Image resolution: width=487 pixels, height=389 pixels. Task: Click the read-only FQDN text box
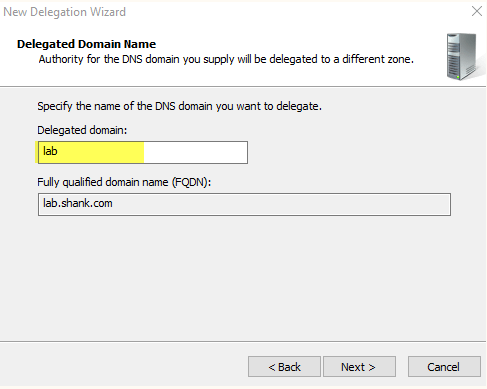pos(244,204)
